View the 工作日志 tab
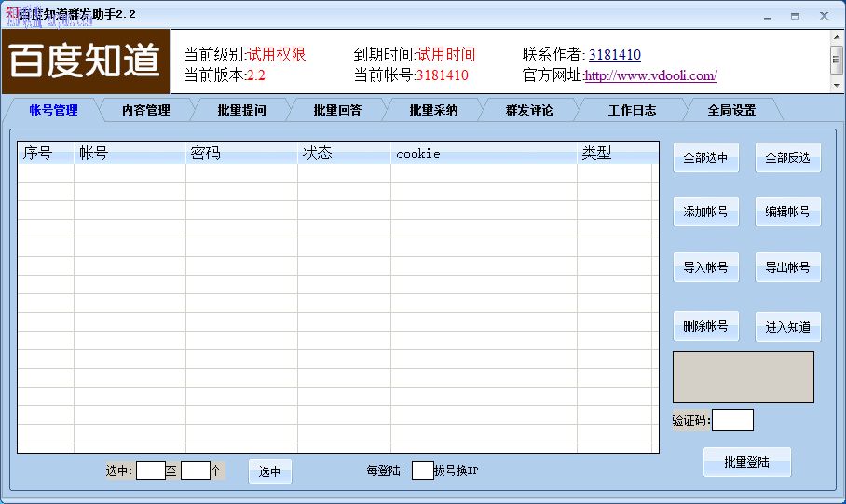Screen dimensions: 846x504 click(x=632, y=110)
